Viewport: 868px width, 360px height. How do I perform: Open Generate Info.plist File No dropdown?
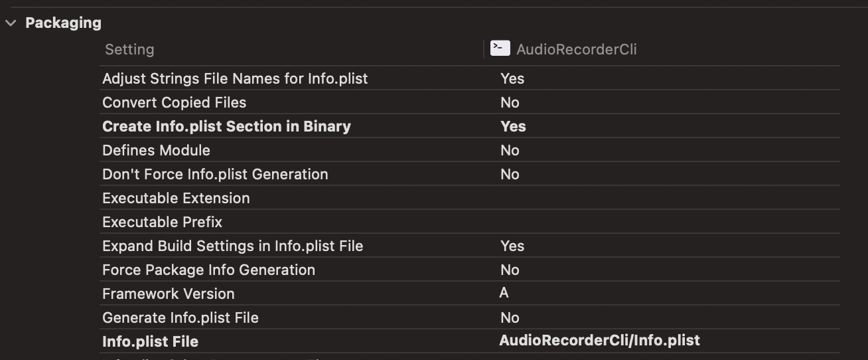coord(510,317)
